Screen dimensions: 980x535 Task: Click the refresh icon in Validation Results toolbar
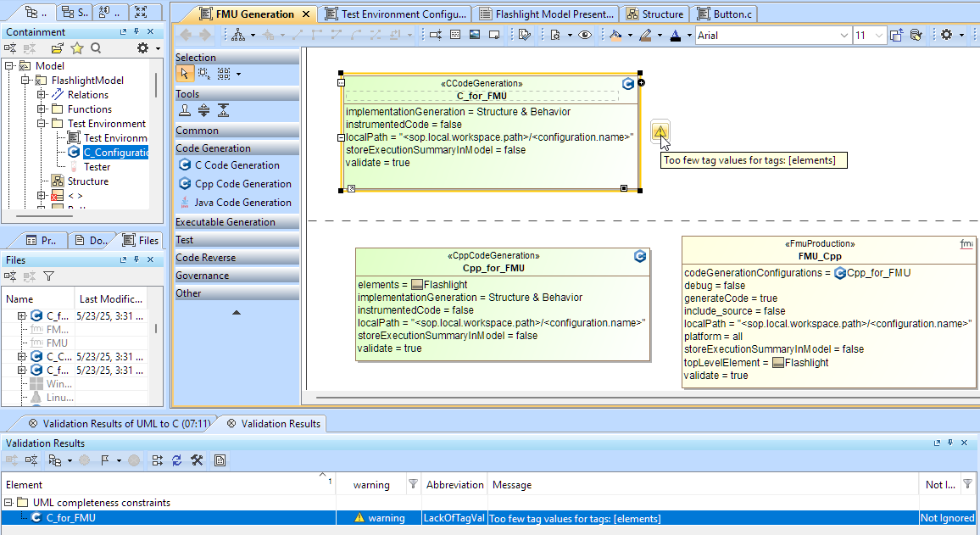[177, 460]
